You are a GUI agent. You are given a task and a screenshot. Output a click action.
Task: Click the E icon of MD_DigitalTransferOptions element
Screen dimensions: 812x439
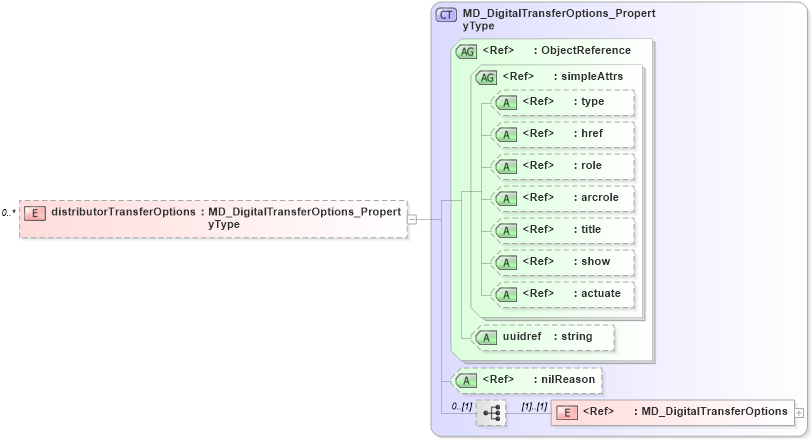[x=567, y=413]
